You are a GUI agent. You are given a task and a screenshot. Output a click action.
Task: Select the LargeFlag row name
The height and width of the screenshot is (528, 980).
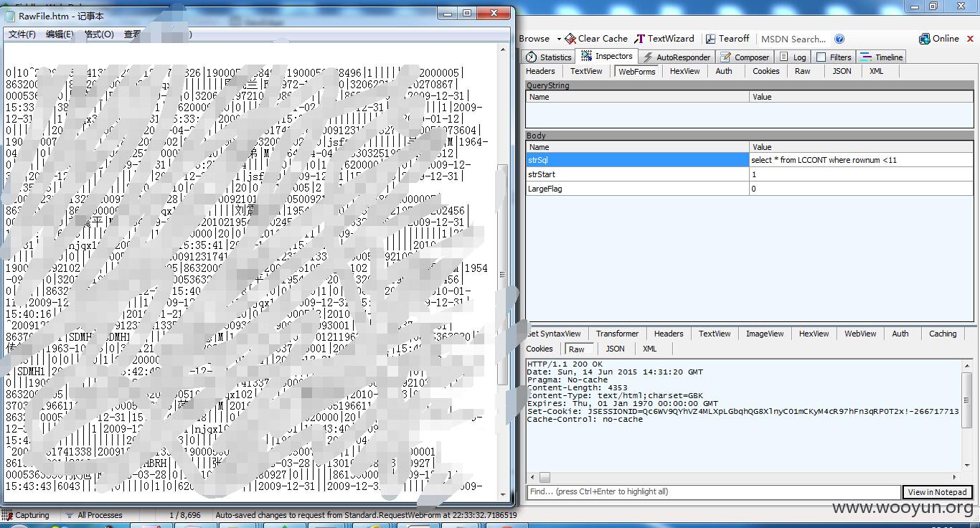coord(638,189)
